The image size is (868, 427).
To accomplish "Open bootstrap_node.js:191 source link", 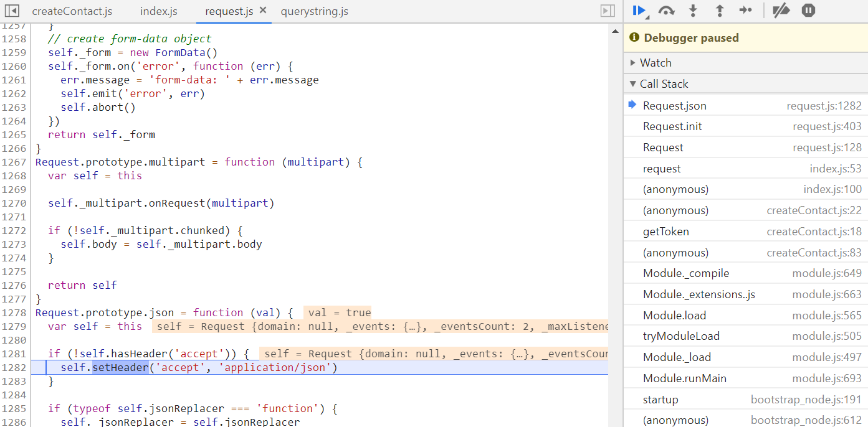I will coord(806,400).
